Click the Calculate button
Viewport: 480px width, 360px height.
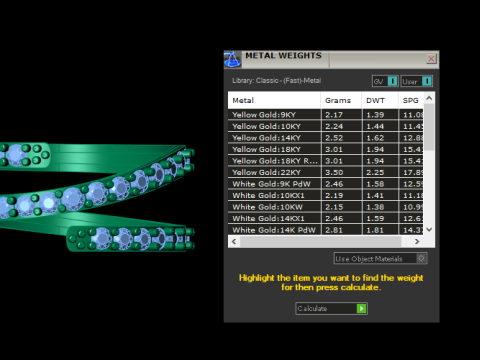[331, 309]
